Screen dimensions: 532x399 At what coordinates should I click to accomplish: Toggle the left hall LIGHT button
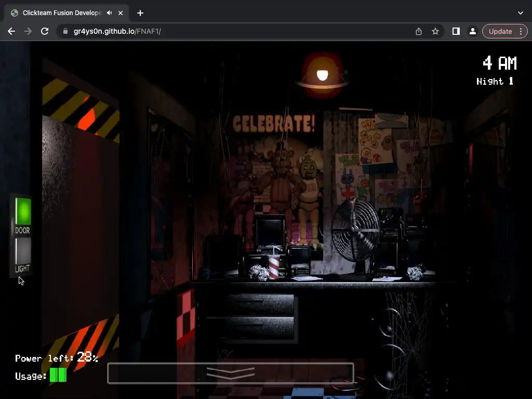click(x=23, y=251)
